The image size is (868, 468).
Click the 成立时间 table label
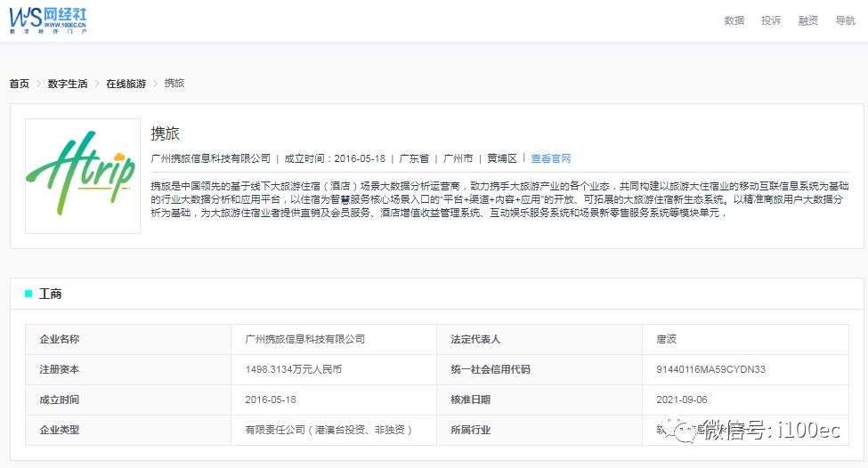pos(60,399)
